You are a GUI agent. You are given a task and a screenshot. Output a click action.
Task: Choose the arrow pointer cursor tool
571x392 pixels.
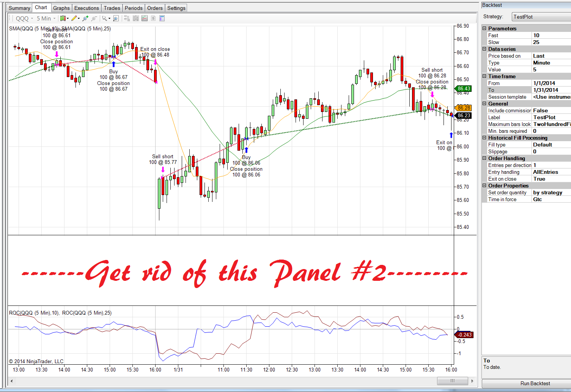click(106, 18)
